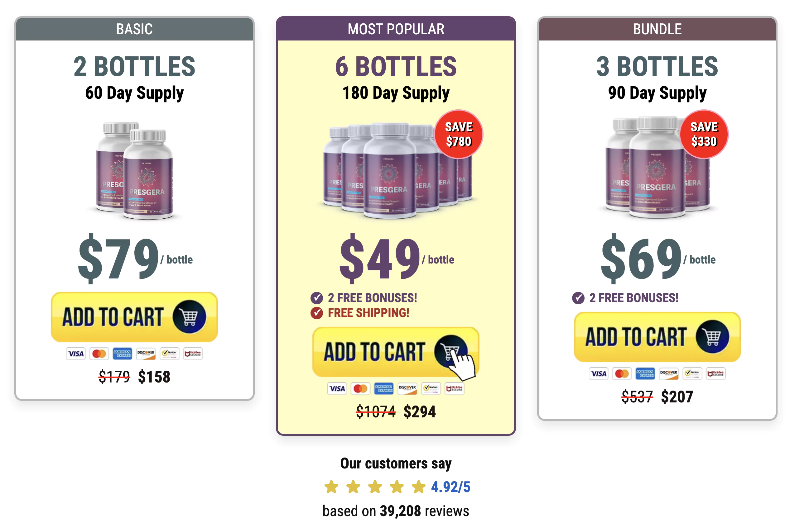Select the MOST POPULAR package header
The width and height of the screenshot is (790, 532).
coord(396,29)
